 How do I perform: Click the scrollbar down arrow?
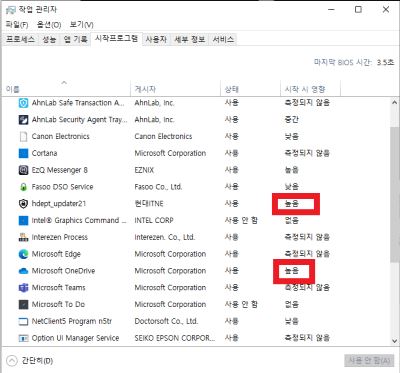[394, 341]
